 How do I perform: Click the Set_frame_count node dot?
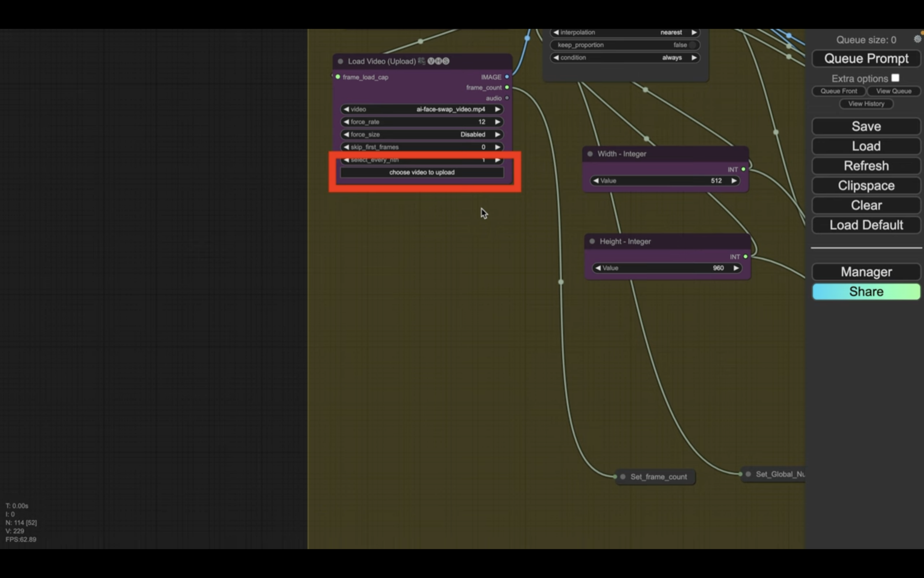pos(623,477)
